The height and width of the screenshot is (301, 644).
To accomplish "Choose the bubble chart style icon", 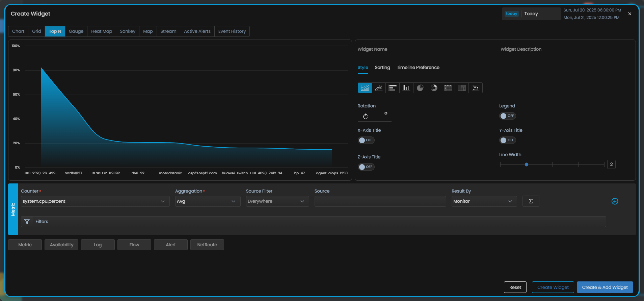I will click(476, 88).
